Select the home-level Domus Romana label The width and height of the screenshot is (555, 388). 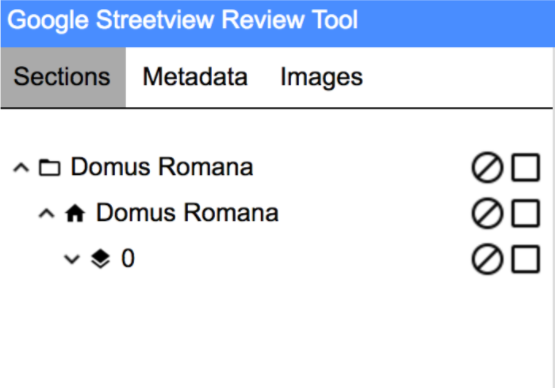pyautogui.click(x=187, y=213)
